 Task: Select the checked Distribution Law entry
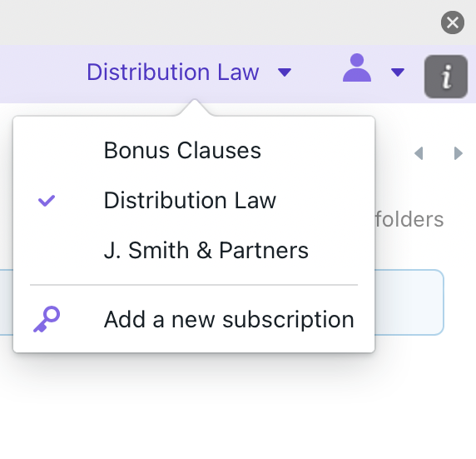click(194, 200)
